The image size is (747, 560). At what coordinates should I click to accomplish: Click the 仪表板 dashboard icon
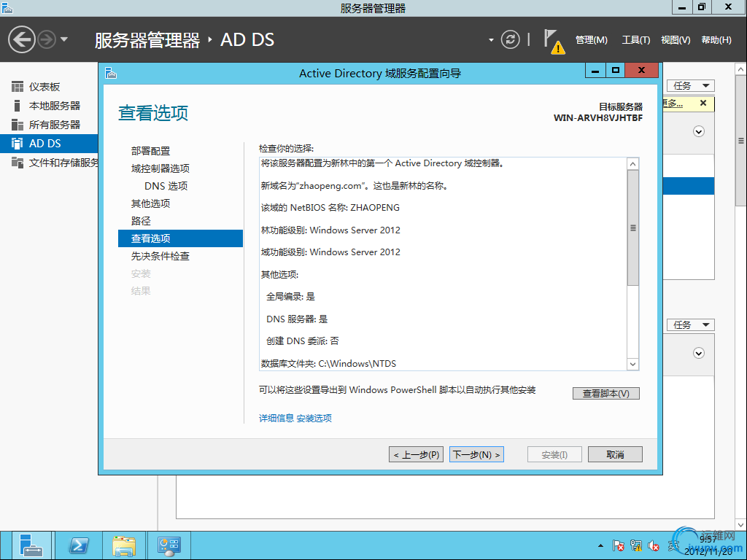(x=18, y=87)
